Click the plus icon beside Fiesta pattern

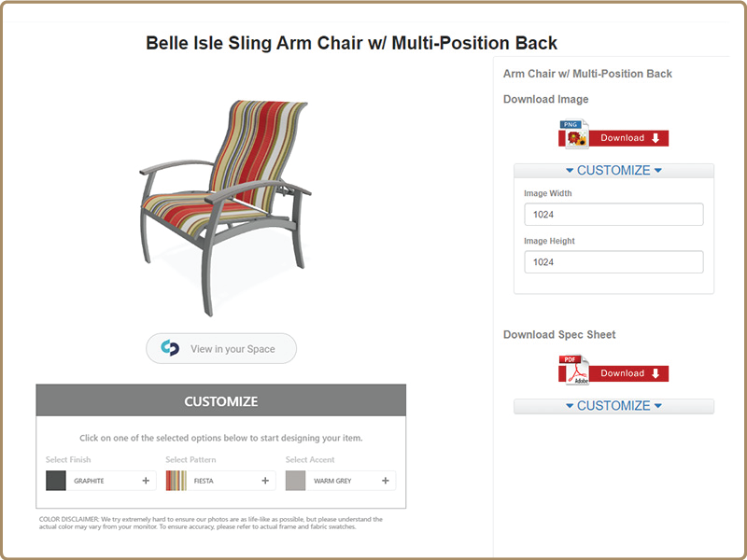265,481
